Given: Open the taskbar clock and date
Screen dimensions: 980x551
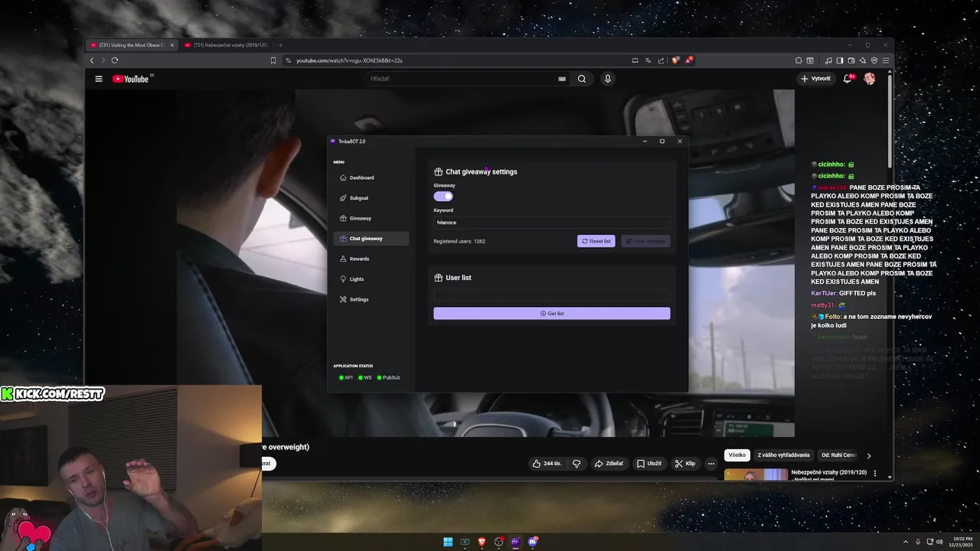Looking at the screenshot, I should 963,542.
